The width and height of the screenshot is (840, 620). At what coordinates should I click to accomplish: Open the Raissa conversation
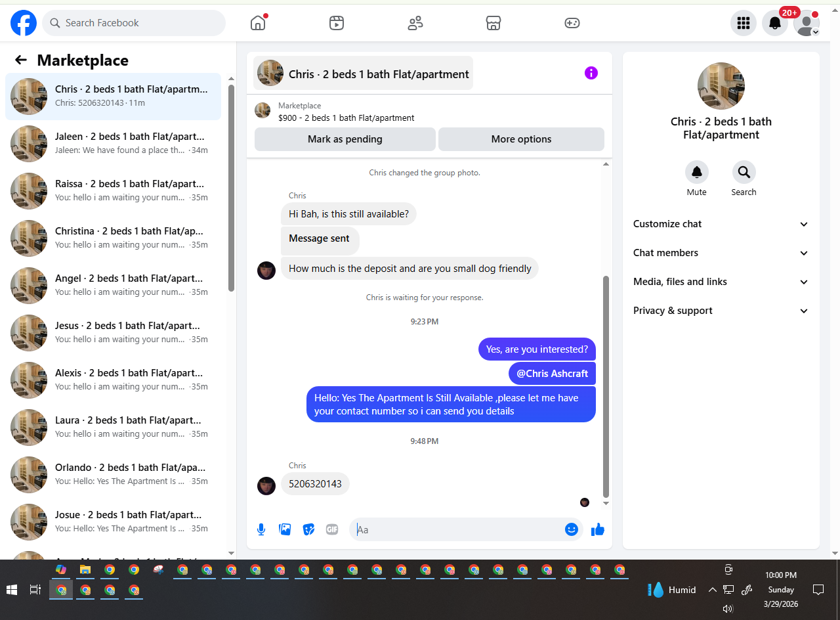(x=113, y=191)
